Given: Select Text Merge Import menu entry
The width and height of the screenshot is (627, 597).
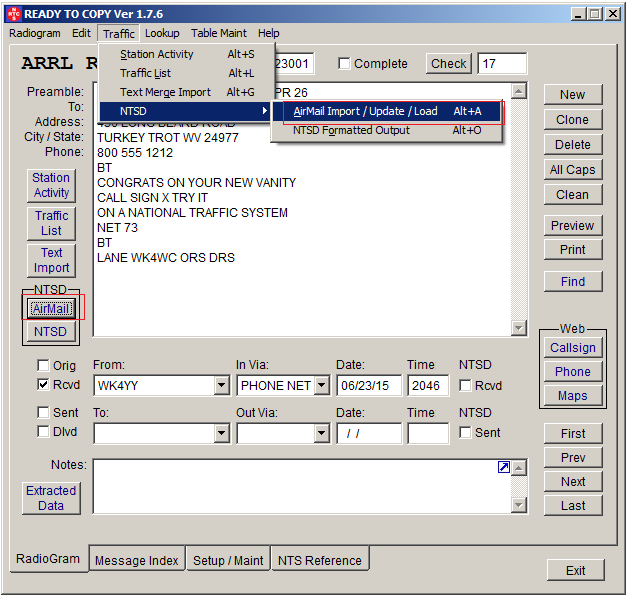Looking at the screenshot, I should pyautogui.click(x=187, y=92).
